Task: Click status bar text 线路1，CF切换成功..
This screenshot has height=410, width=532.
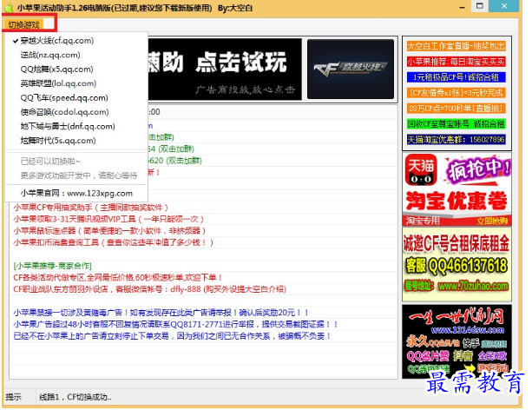Action: point(76,397)
